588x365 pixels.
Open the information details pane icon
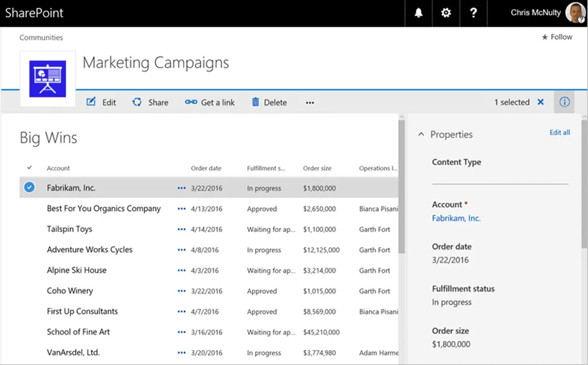coord(564,102)
